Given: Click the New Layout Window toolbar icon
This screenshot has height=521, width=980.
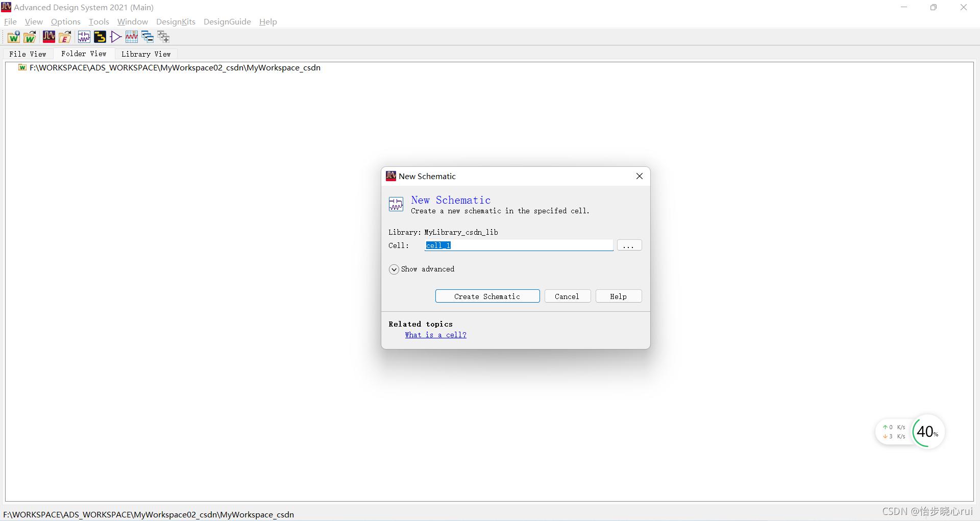Looking at the screenshot, I should click(x=100, y=37).
